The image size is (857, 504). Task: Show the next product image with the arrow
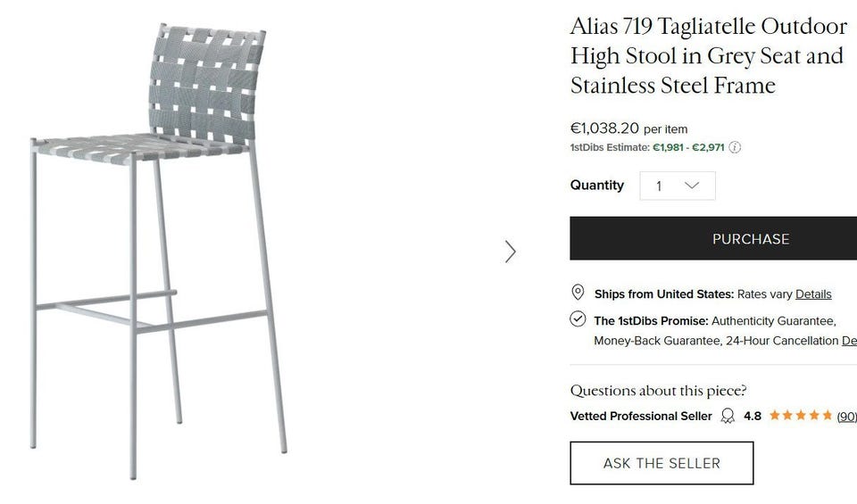pos(510,252)
